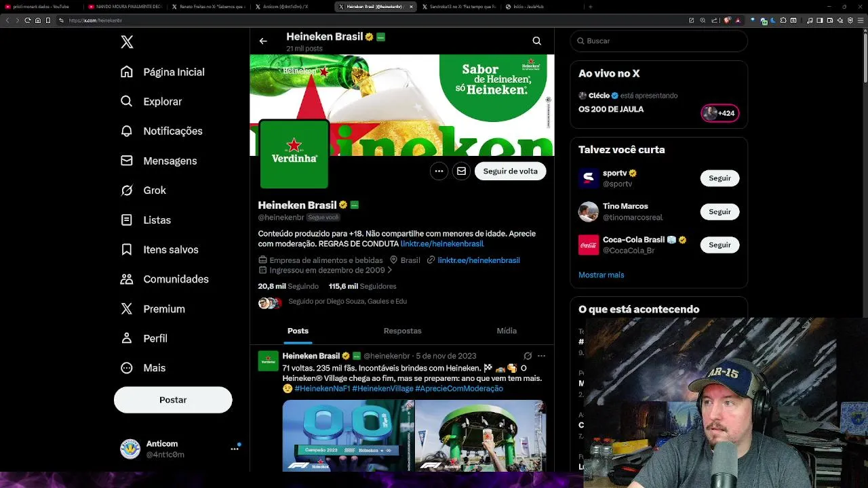Open linktr.ee link beside the Brasil location
Screen dimensions: 868x488
coord(479,260)
